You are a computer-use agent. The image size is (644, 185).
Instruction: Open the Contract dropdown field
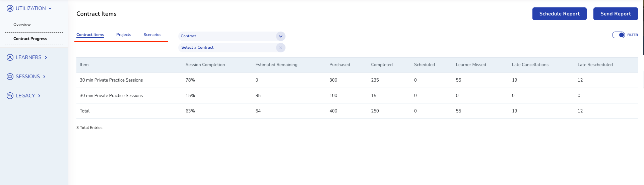click(x=232, y=36)
